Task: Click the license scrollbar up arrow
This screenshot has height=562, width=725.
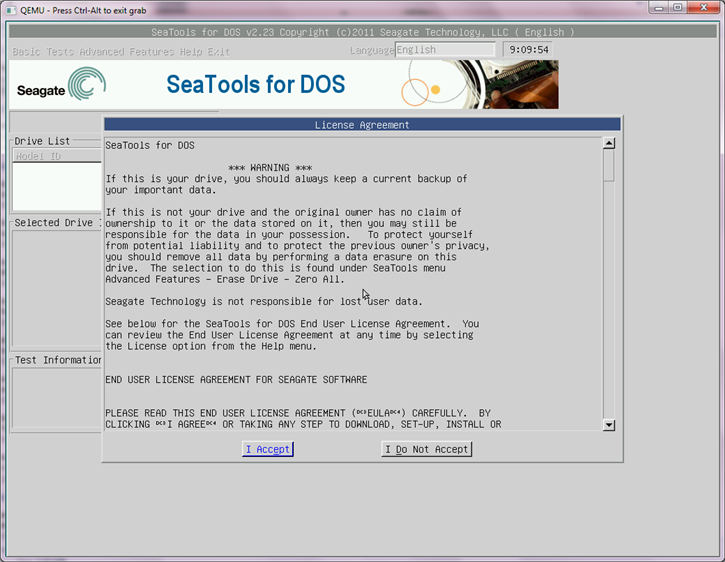Action: pos(609,143)
